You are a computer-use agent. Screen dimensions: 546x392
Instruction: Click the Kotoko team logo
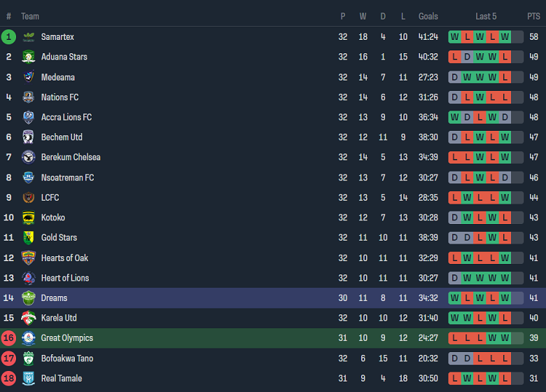[29, 218]
